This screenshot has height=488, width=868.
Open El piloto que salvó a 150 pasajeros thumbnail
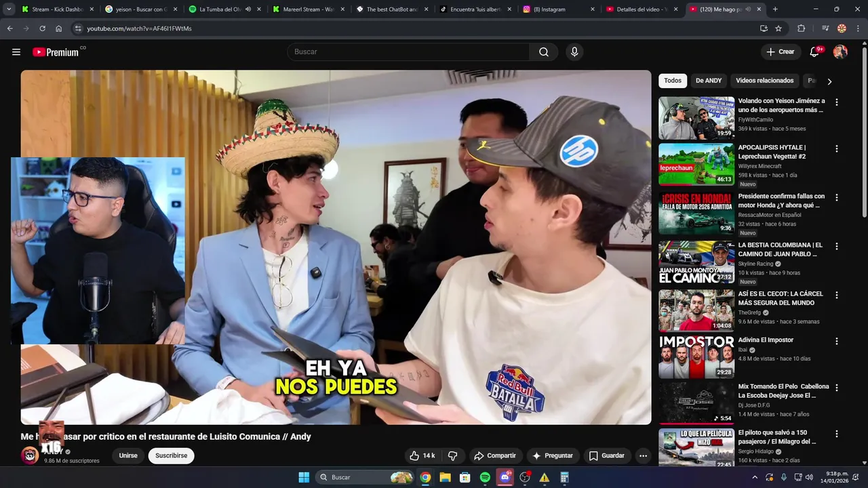tap(696, 448)
